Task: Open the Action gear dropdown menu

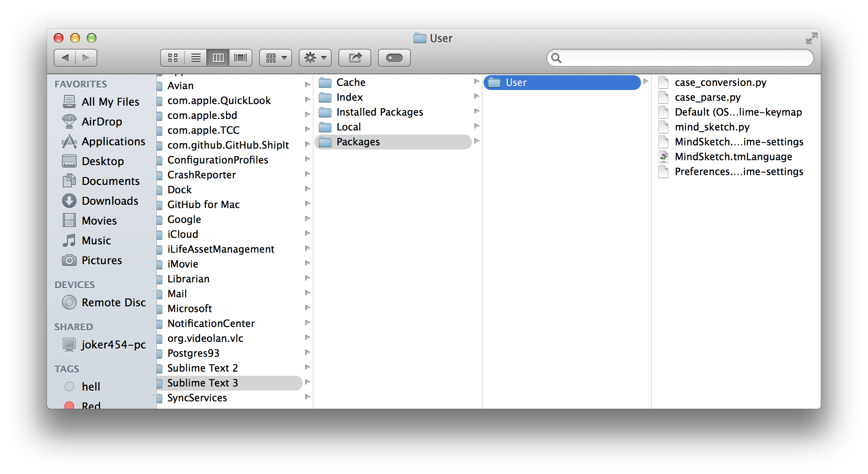Action: [315, 58]
